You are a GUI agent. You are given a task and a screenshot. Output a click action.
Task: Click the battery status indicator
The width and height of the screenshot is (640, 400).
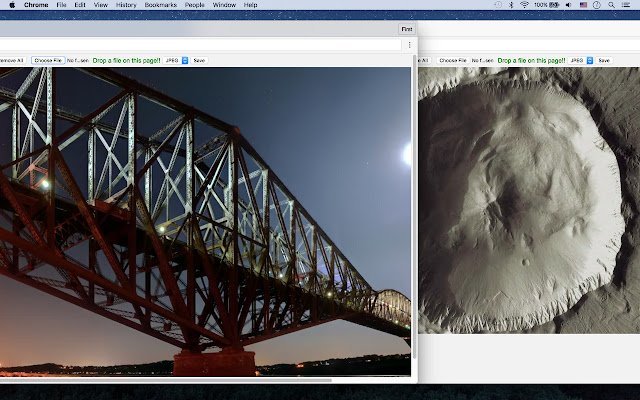[x=547, y=5]
